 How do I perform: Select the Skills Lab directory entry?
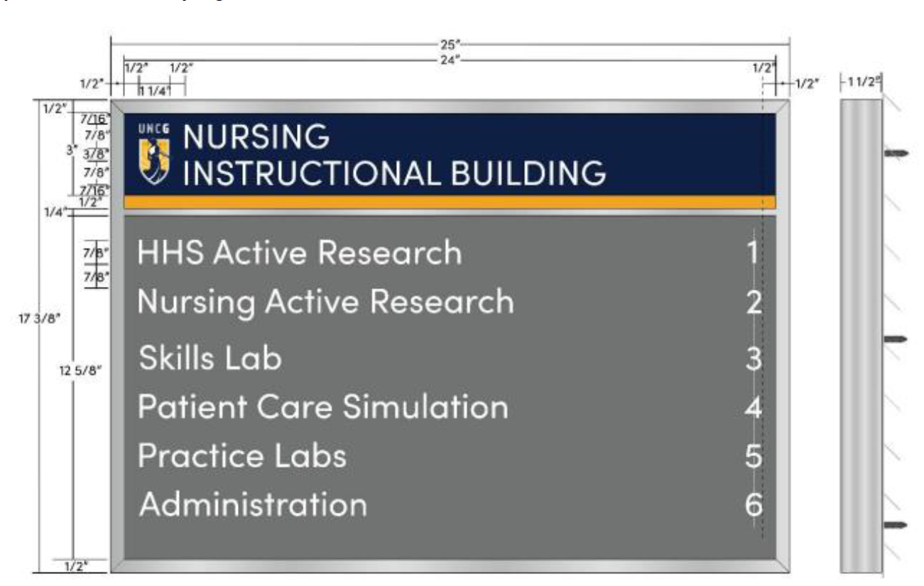[x=210, y=357]
